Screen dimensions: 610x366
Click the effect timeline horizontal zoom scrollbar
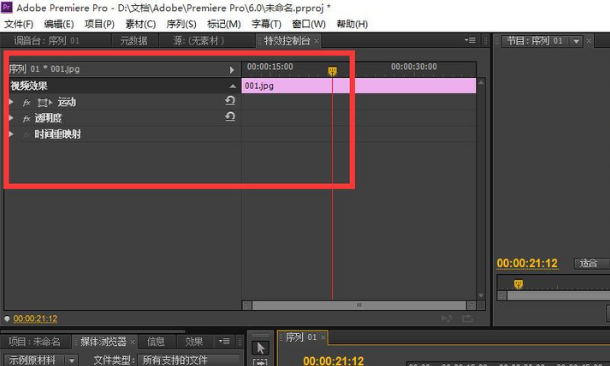click(x=359, y=305)
